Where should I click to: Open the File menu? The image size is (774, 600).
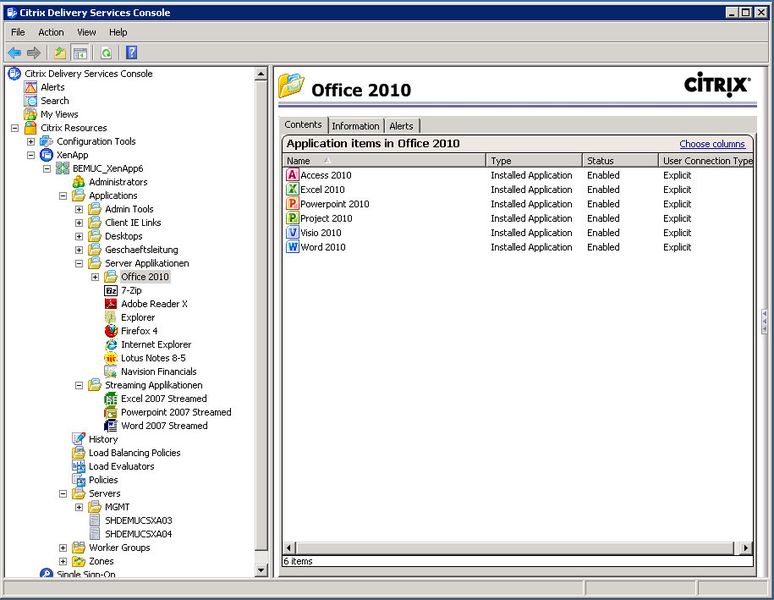pos(18,32)
